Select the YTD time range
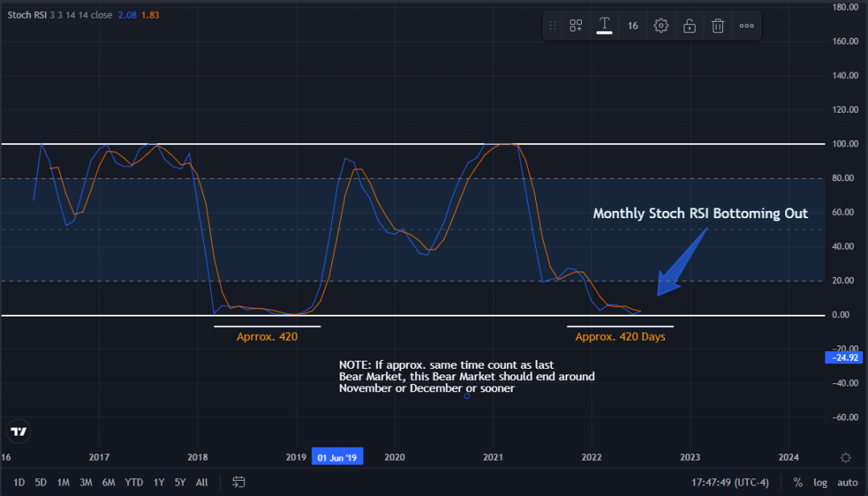Viewport: 868px width, 496px height. click(x=134, y=482)
